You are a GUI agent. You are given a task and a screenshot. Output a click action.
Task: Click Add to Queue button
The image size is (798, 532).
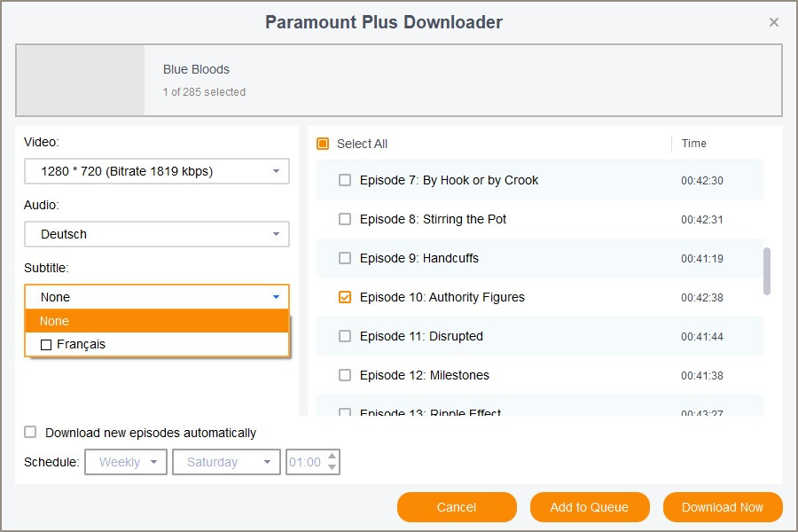coord(590,507)
